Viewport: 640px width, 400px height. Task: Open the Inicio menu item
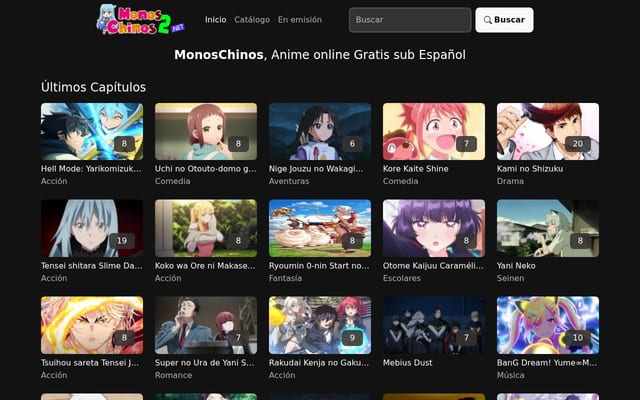point(216,20)
